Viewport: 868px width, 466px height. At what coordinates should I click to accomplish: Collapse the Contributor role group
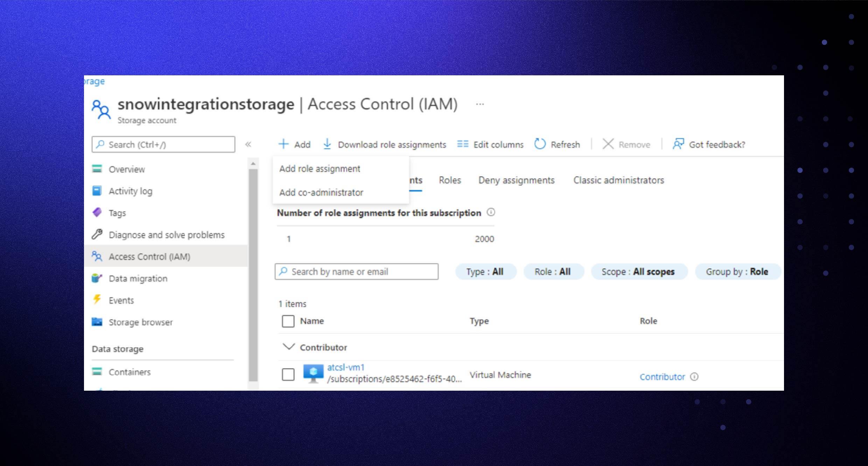(288, 347)
